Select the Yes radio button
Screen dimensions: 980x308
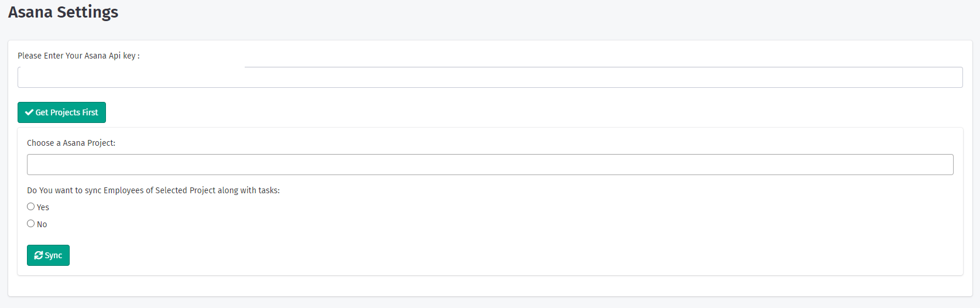click(31, 207)
